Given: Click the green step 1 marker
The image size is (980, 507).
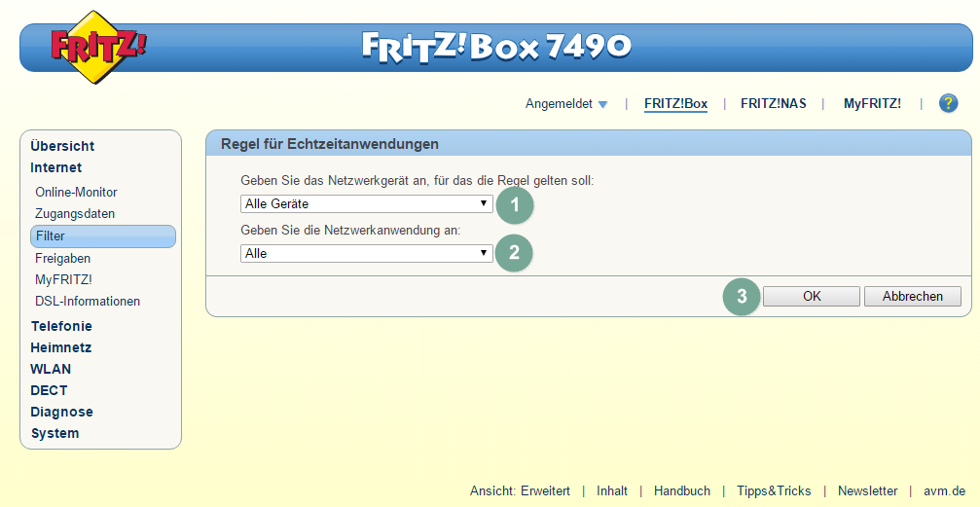Looking at the screenshot, I should [x=515, y=204].
